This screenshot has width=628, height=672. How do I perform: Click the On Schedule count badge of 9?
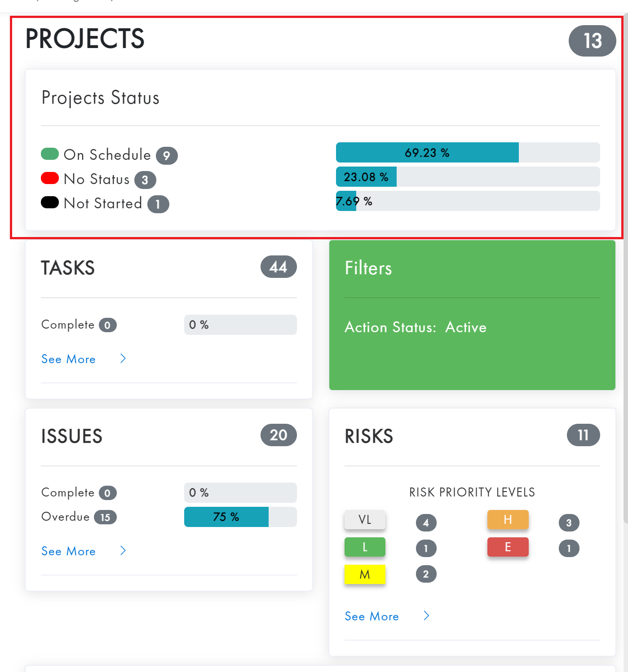167,155
